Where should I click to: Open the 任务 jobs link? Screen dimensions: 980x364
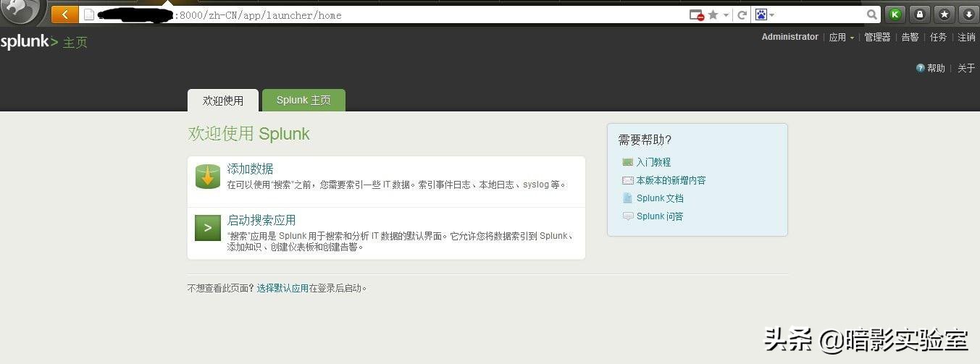click(938, 37)
